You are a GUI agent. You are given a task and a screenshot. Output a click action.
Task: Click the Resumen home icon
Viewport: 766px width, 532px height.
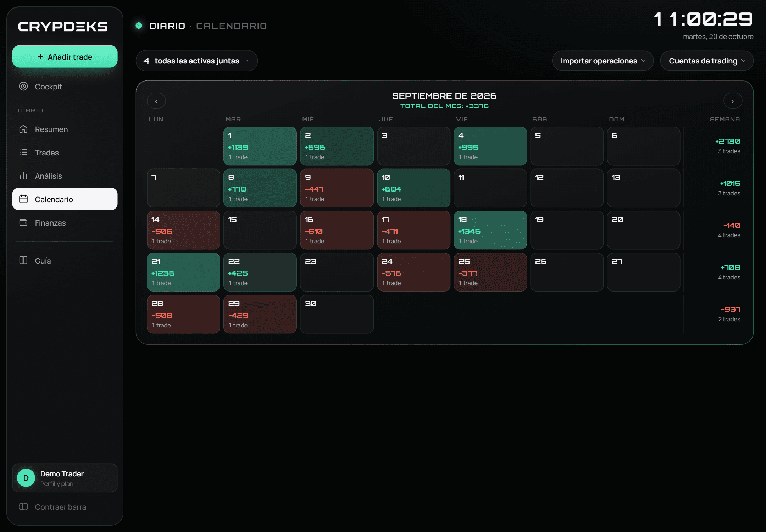[23, 129]
